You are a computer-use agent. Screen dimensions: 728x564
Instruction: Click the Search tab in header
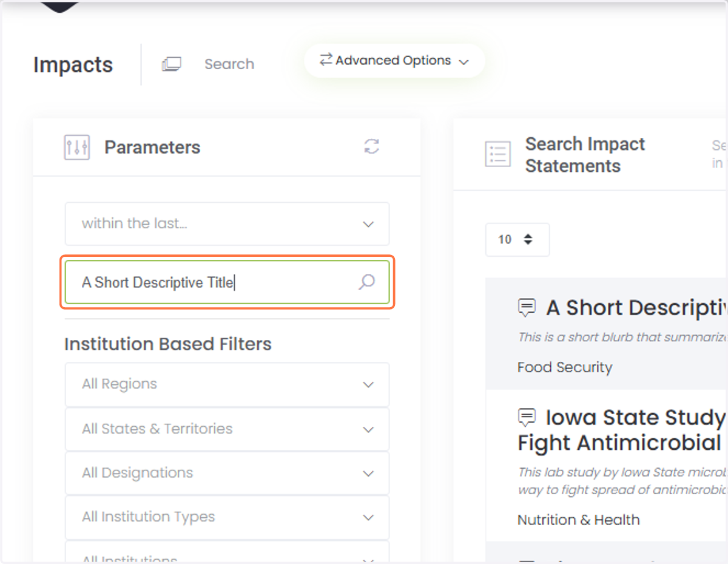pos(229,64)
